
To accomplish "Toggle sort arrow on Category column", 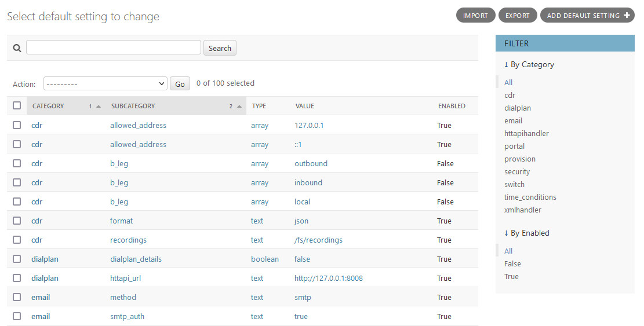I will click(99, 107).
